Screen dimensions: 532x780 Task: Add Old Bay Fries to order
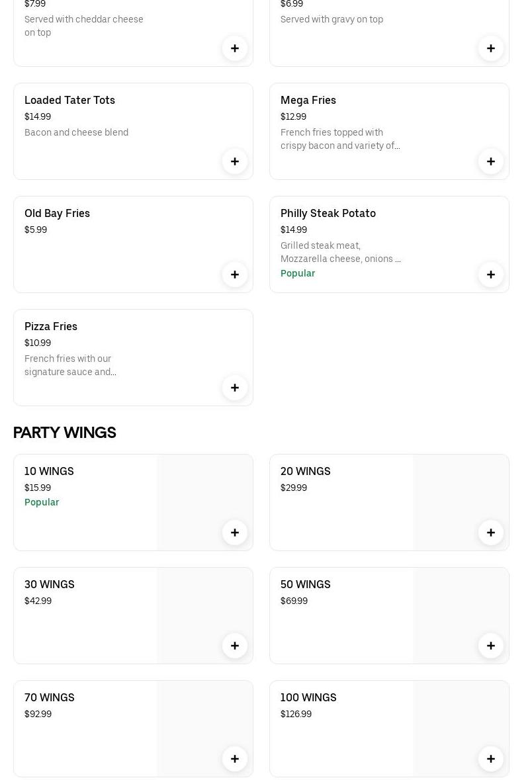[x=234, y=275]
